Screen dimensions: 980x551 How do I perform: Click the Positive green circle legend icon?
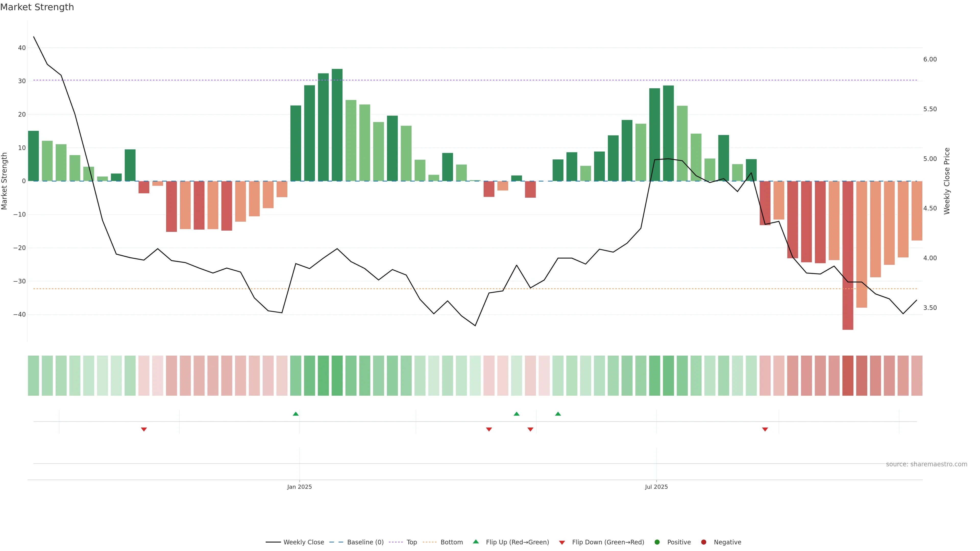click(x=657, y=542)
